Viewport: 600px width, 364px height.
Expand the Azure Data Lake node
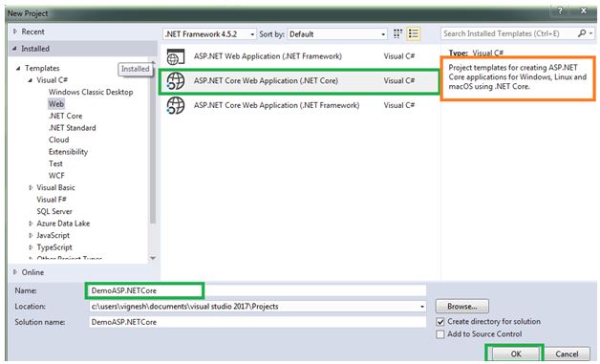(31, 224)
